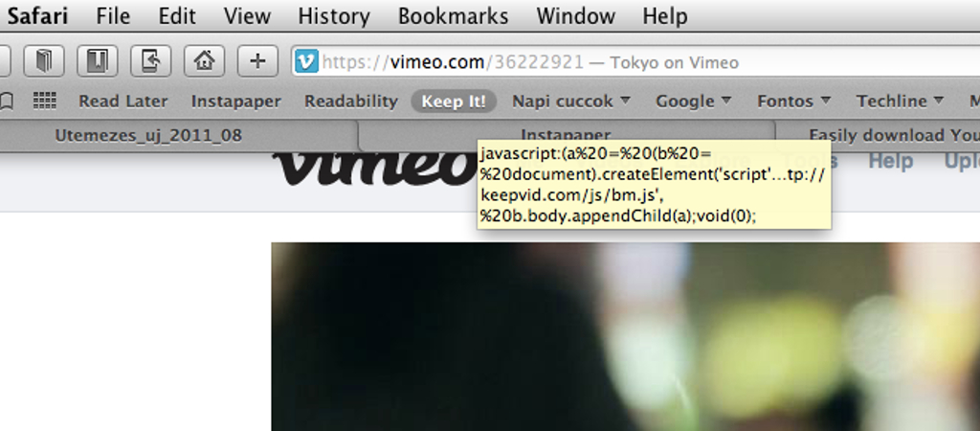Viewport: 980px width, 431px height.
Task: Open the Top Sites grid icon
Action: point(44,100)
